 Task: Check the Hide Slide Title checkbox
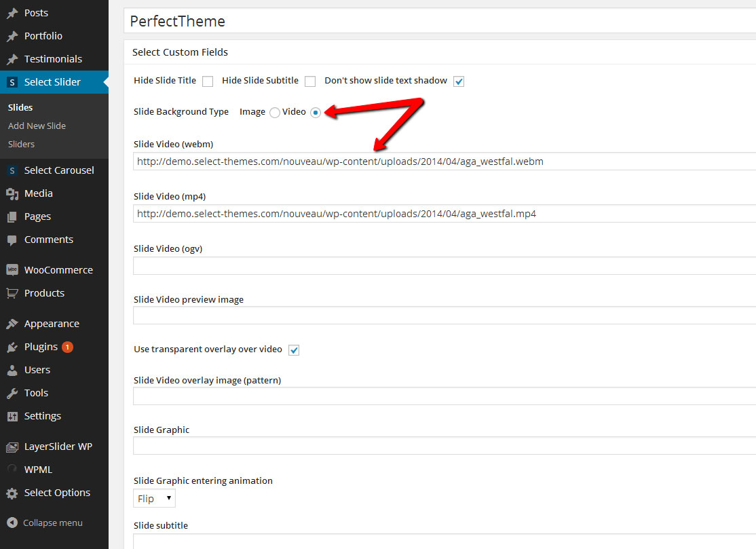(208, 81)
